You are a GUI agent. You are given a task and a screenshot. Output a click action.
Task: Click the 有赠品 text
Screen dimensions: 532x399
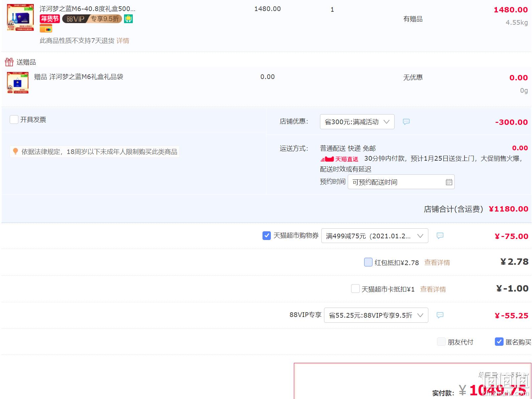[x=413, y=19]
